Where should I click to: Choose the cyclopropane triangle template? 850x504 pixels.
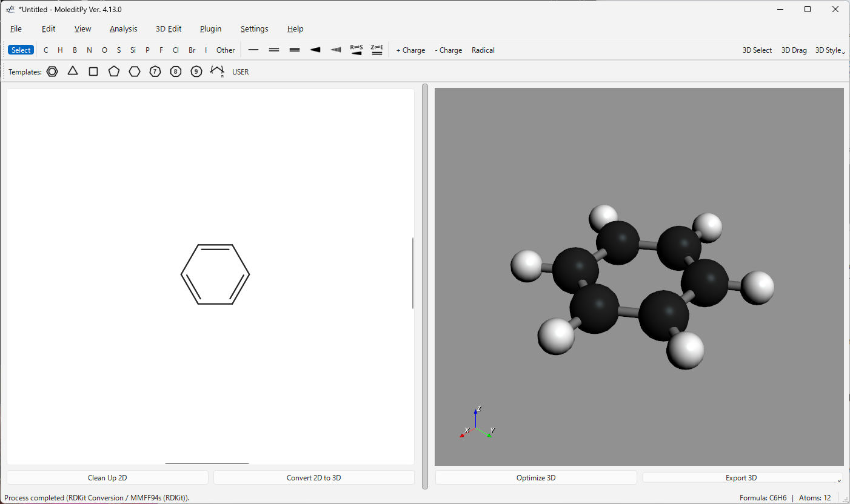click(73, 71)
